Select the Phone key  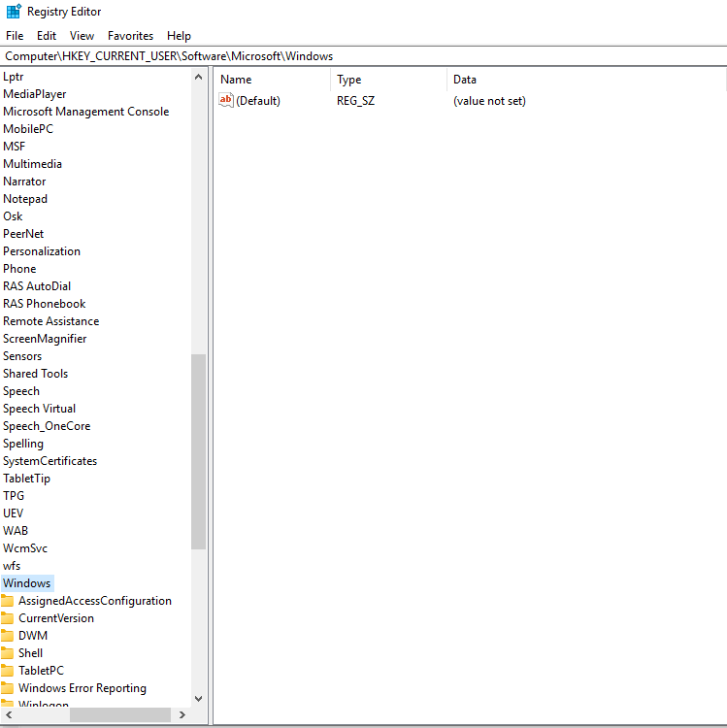(19, 269)
